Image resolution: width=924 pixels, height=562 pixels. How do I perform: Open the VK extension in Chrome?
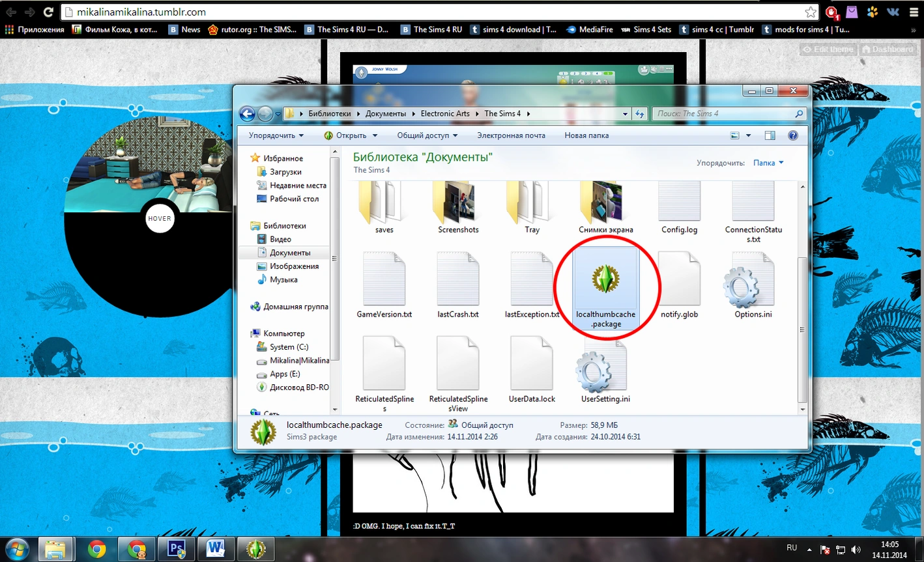point(893,12)
